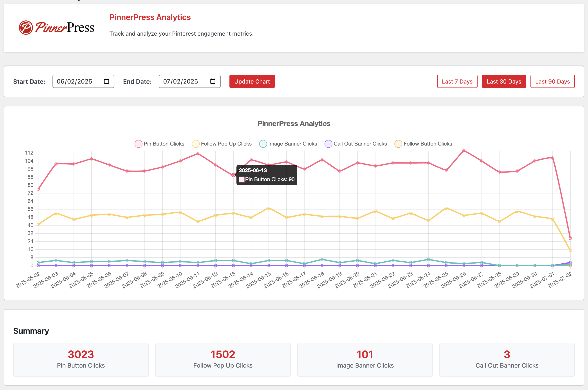Select the Last 90 Days range
Viewport: 588px width, 390px height.
(x=552, y=81)
